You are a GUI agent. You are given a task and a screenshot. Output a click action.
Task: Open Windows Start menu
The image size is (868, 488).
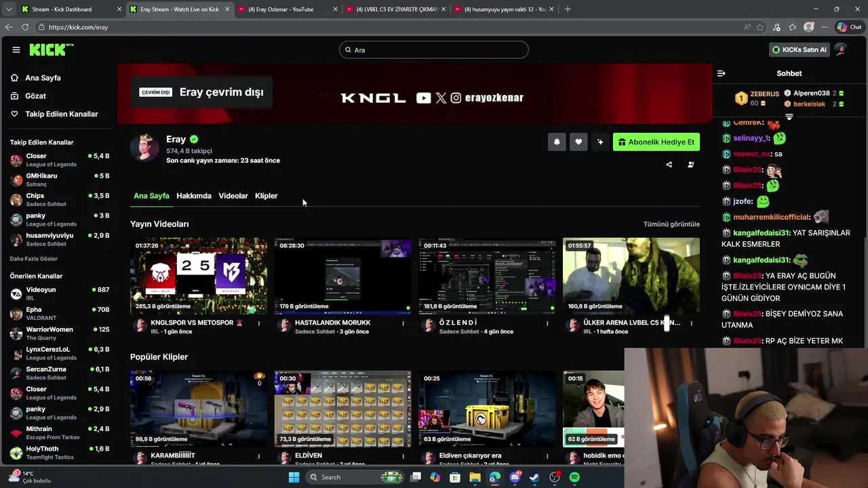tap(294, 477)
